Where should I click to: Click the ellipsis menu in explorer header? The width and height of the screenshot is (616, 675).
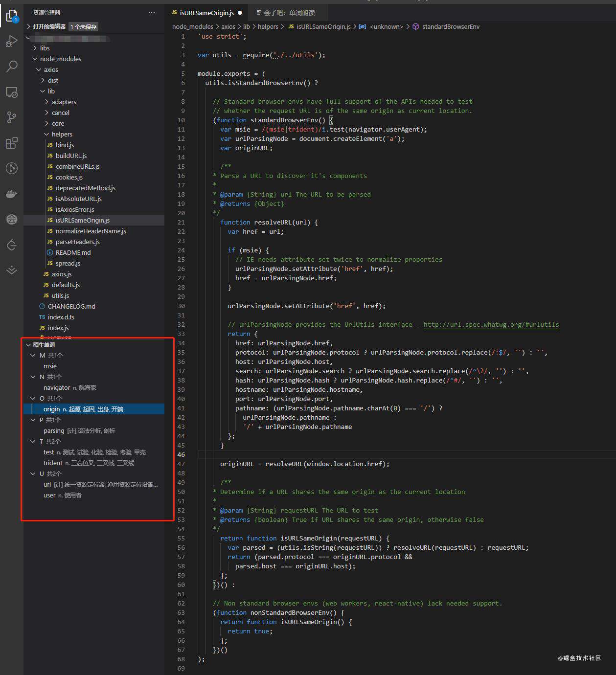(x=152, y=12)
